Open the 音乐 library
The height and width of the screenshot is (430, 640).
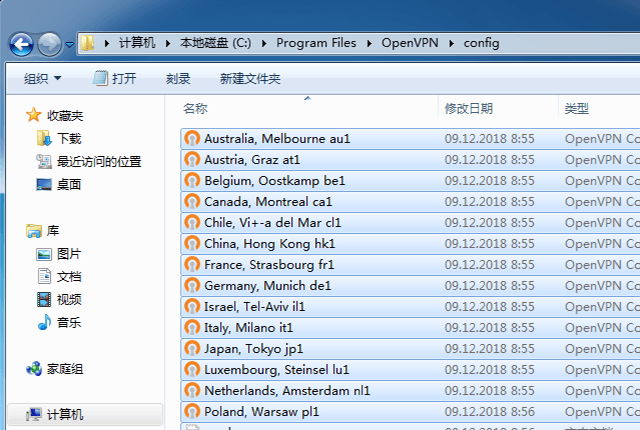(69, 322)
